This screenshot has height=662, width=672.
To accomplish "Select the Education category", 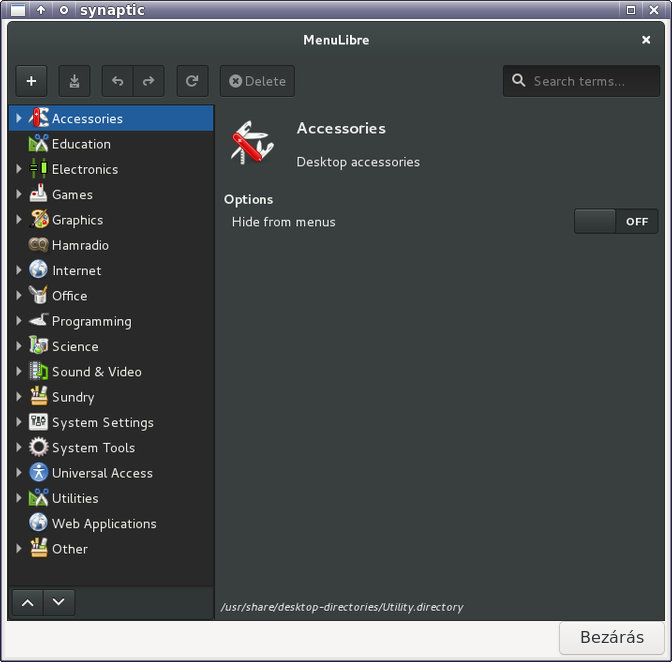I will 111,144.
